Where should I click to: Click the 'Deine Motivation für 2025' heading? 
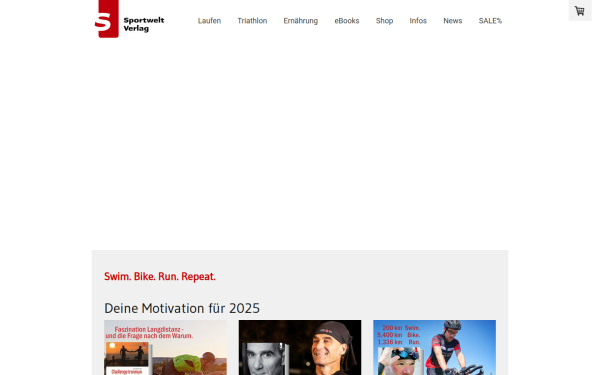[x=182, y=308]
